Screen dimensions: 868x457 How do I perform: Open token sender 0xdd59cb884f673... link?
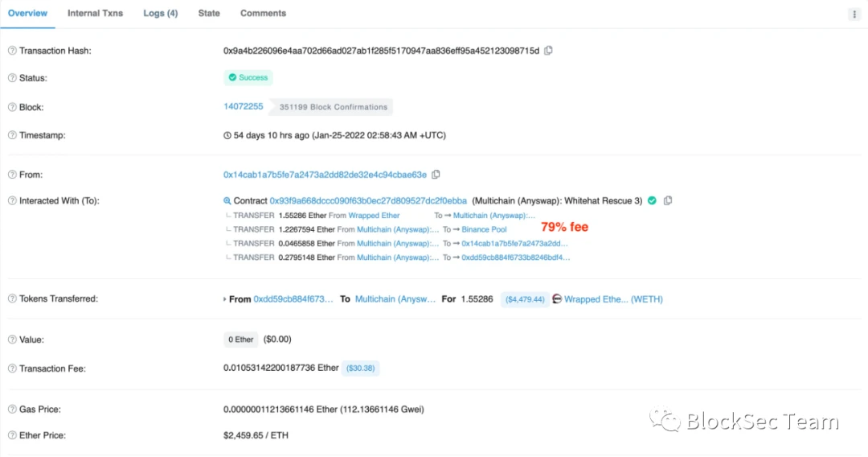pos(293,298)
